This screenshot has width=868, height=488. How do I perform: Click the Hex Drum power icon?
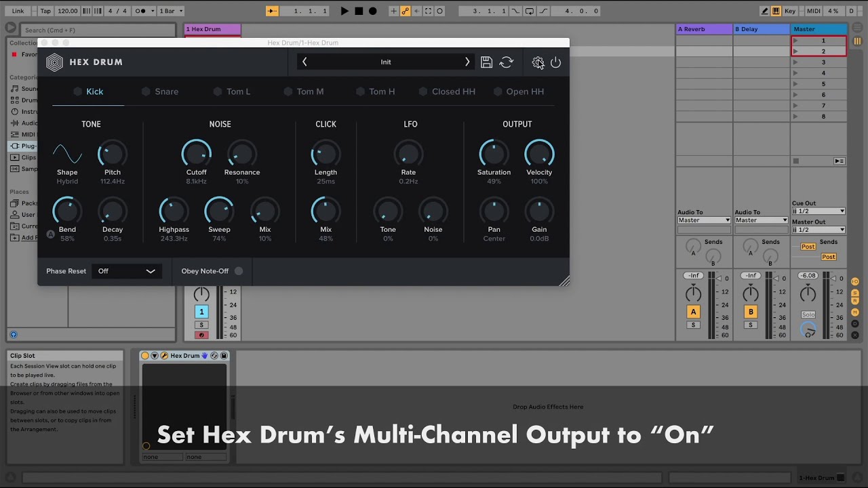556,62
